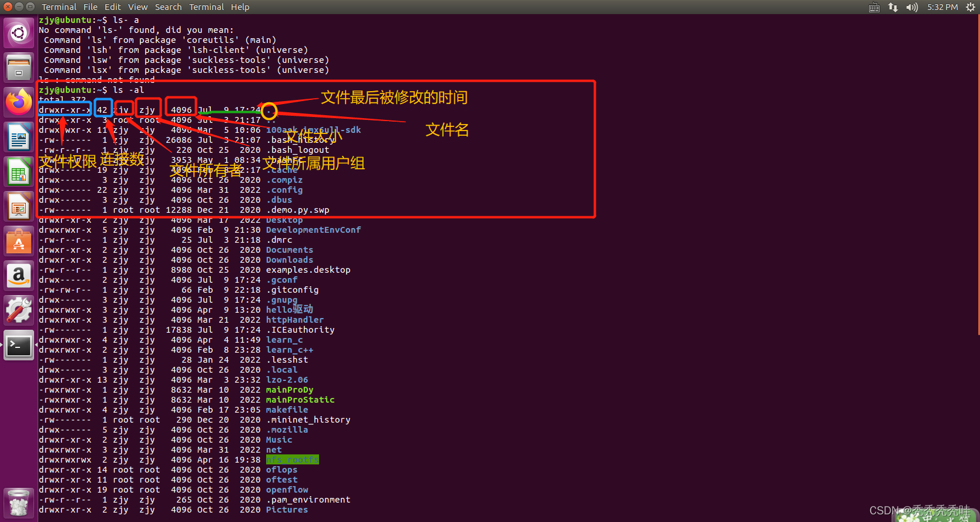Click the .compiz directory name
Screen dimensions: 980x522
pos(284,180)
